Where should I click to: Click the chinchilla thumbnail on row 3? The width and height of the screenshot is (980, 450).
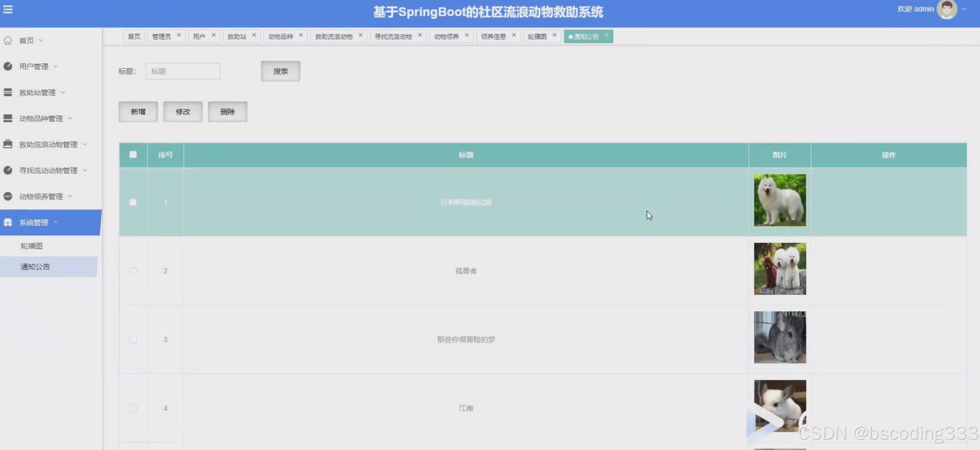pos(780,337)
